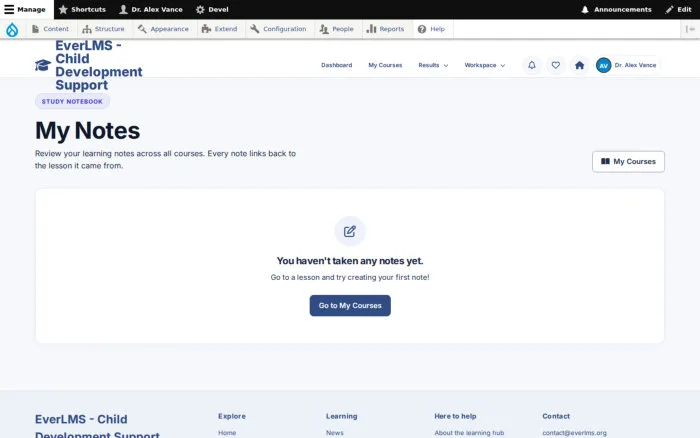Image resolution: width=700 pixels, height=438 pixels.
Task: Click the footer Learning heading
Action: tap(342, 416)
